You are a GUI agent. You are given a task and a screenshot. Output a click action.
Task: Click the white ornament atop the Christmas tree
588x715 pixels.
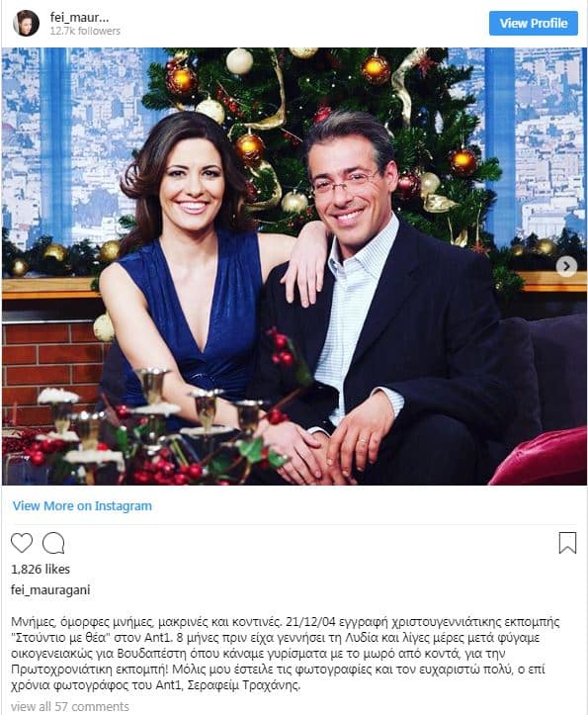point(239,61)
